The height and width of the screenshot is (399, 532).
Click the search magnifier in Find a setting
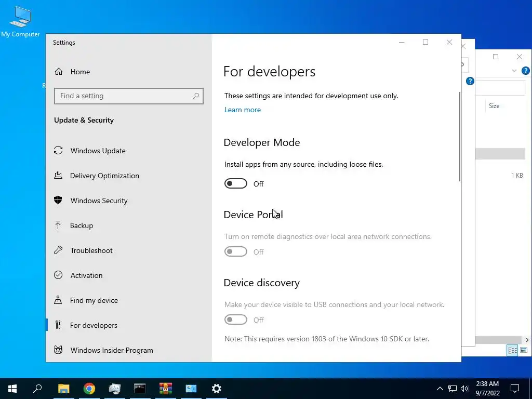coord(196,96)
